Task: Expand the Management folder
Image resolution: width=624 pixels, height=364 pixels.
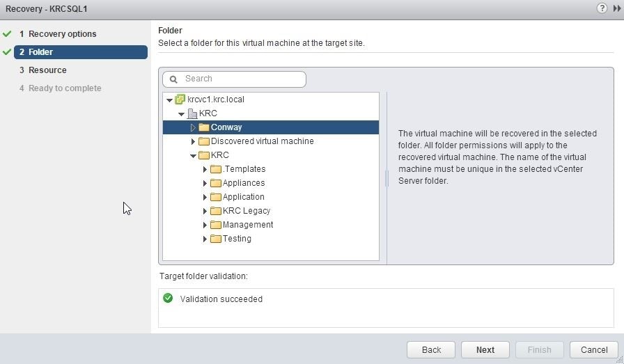Action: click(x=205, y=225)
